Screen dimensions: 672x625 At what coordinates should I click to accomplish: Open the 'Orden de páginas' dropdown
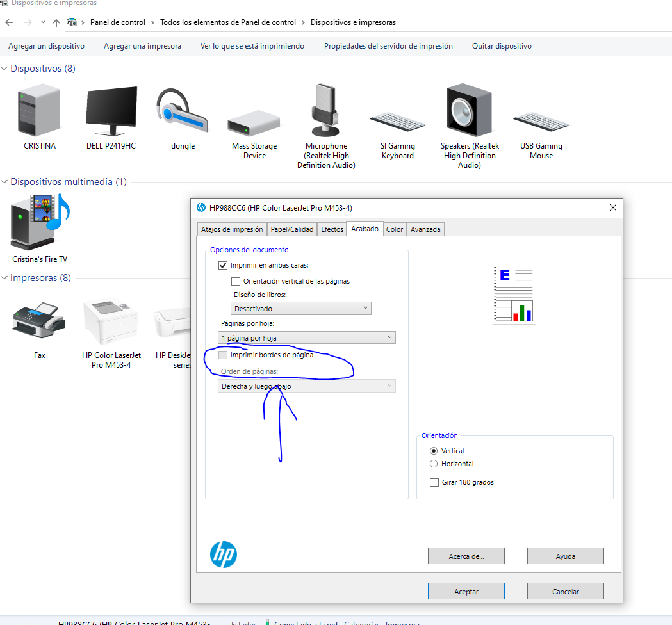[307, 386]
